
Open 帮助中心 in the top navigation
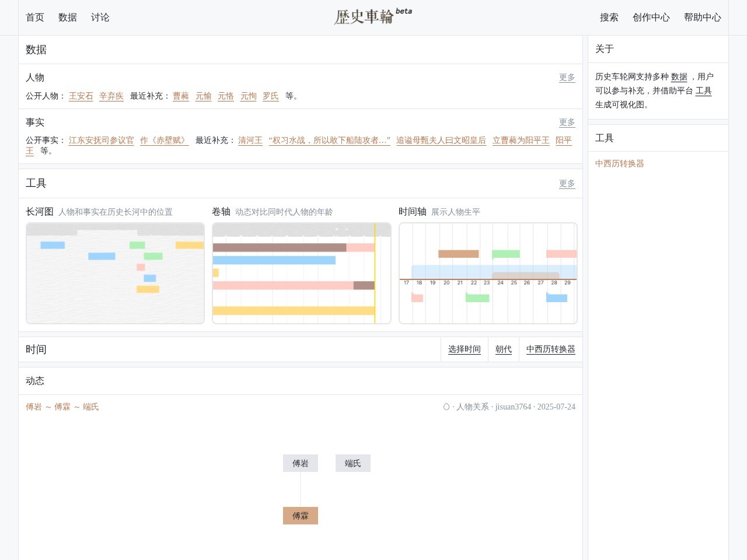pyautogui.click(x=703, y=17)
